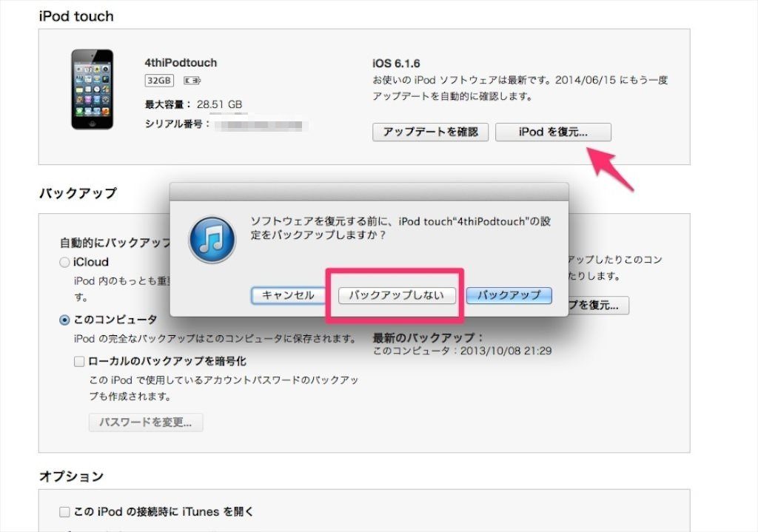
Task: Select the iCloud backup radio button
Action: (64, 263)
